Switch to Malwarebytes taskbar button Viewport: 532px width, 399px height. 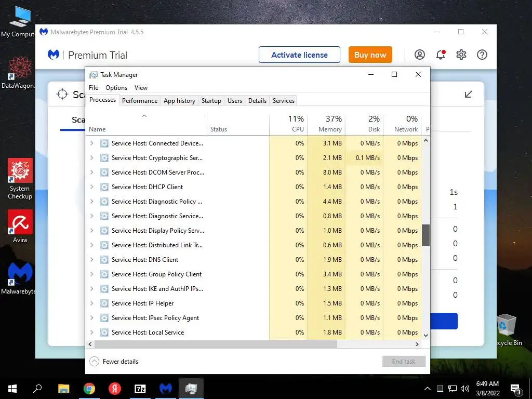166,389
